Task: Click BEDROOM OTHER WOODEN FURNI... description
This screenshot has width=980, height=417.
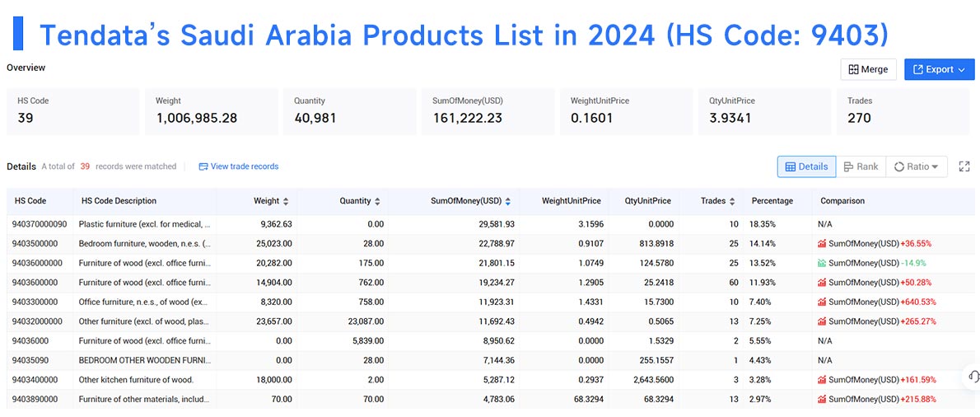Action: click(144, 359)
